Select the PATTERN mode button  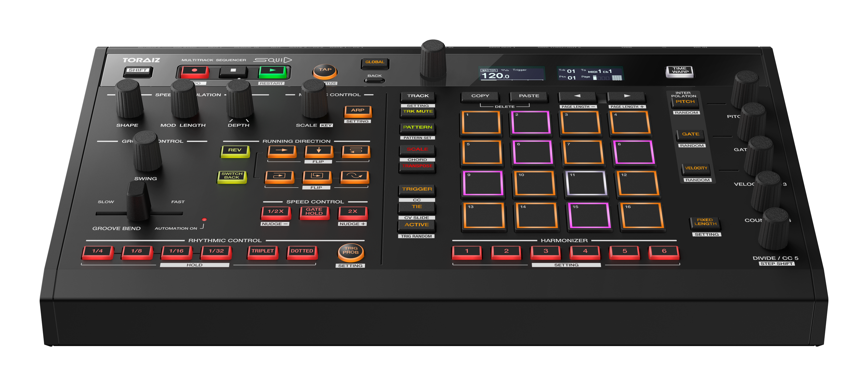417,127
